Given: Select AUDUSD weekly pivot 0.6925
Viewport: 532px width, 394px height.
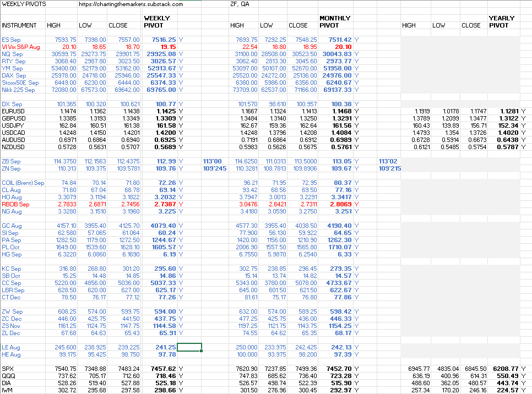Looking at the screenshot, I should point(165,140).
